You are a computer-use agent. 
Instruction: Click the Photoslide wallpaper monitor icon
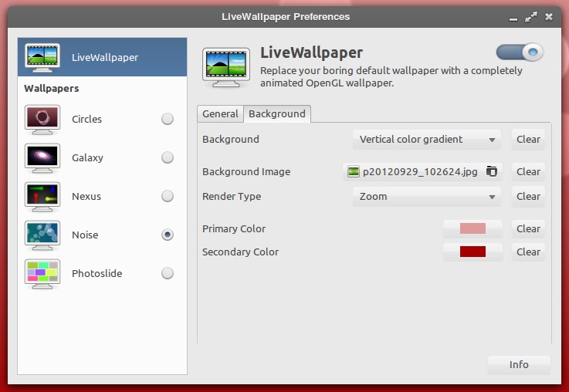pyautogui.click(x=42, y=273)
